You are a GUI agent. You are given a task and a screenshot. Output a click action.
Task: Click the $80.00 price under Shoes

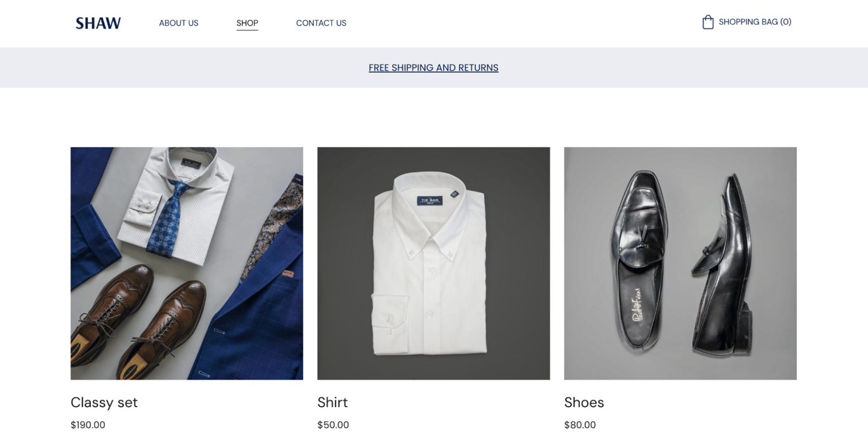click(580, 424)
